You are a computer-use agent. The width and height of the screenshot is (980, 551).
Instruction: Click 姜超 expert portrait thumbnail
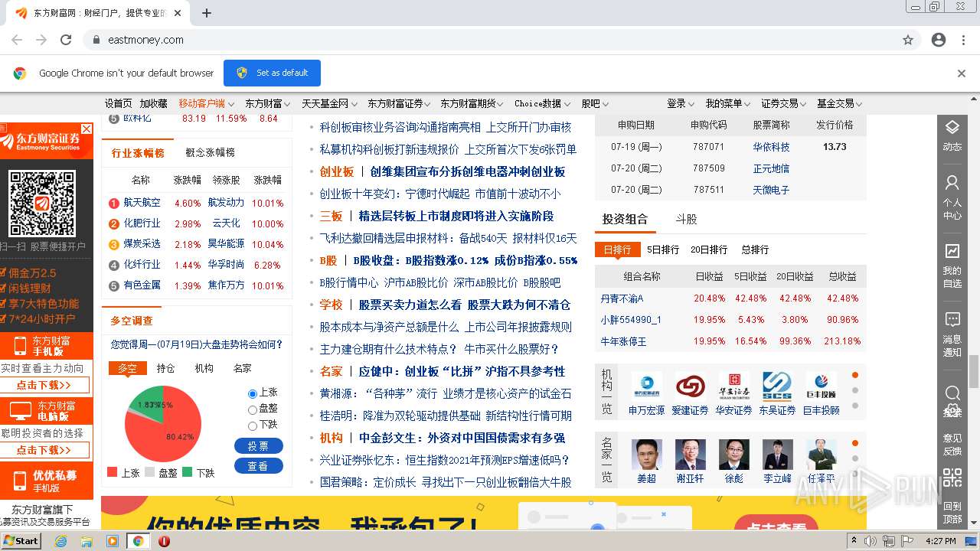click(646, 455)
